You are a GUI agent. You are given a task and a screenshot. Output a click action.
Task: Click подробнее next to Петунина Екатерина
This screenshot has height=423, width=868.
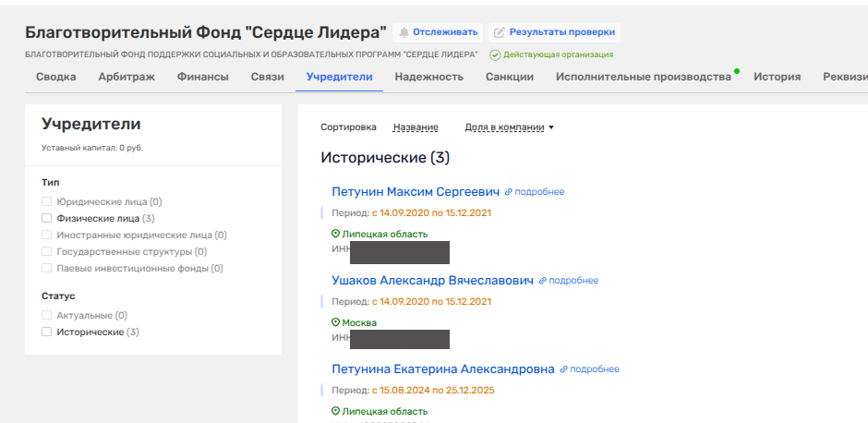click(595, 369)
